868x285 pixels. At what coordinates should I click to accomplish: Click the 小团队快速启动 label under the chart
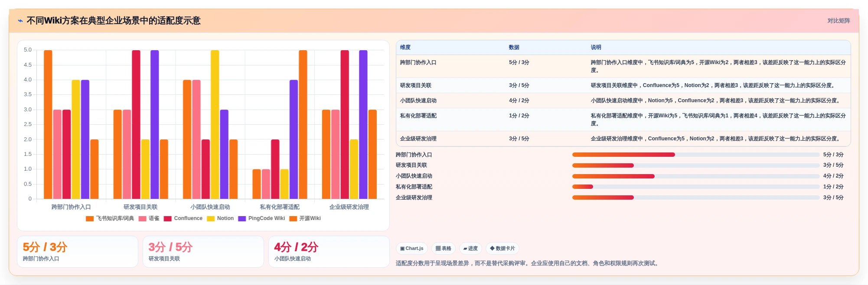point(210,207)
